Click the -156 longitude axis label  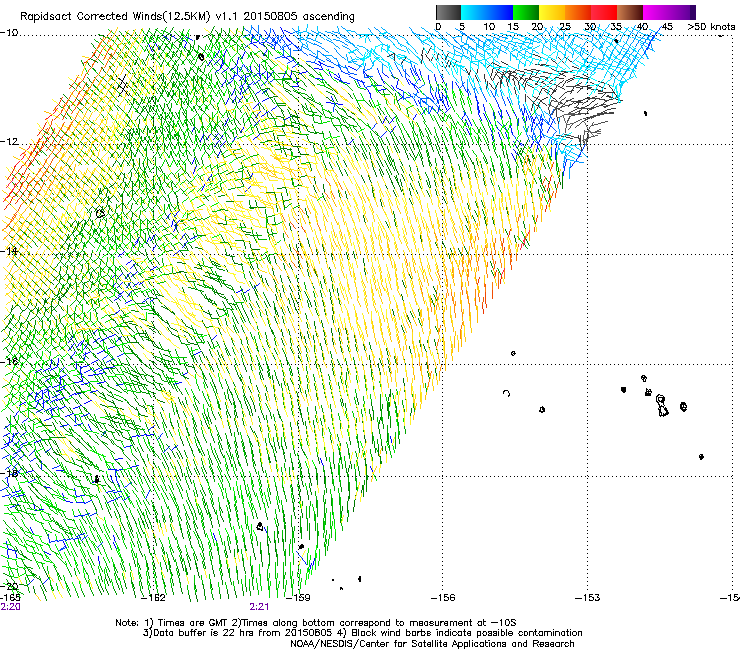pos(443,598)
